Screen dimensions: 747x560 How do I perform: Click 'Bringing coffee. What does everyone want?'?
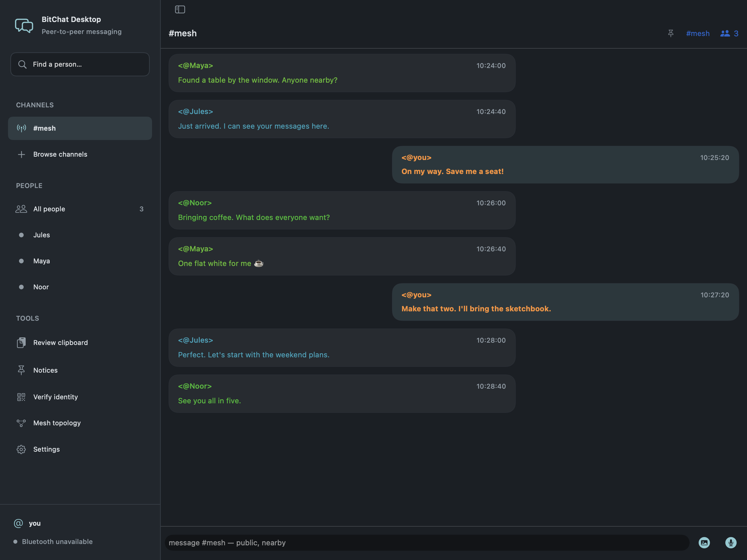[254, 217]
